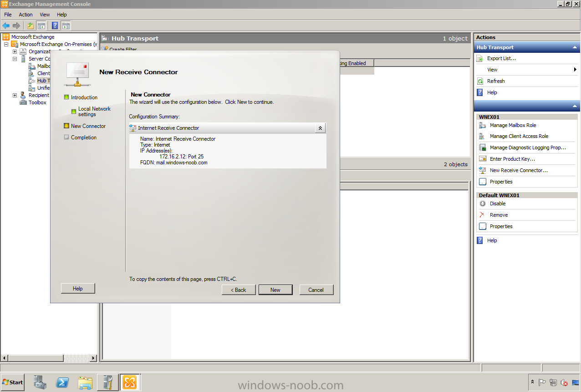Viewport: 581px width, 392px height.
Task: Go back with the < Back button
Action: [x=239, y=290]
